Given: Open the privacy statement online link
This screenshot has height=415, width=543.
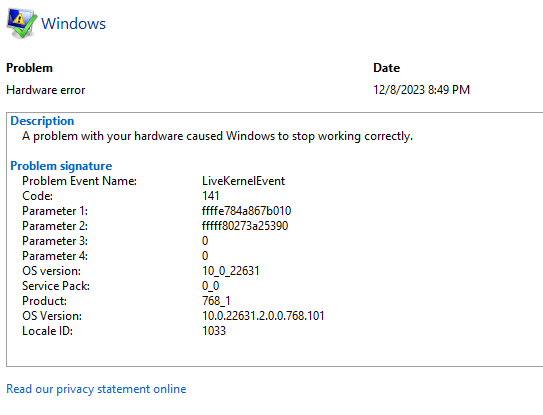Looking at the screenshot, I should pyautogui.click(x=96, y=389).
